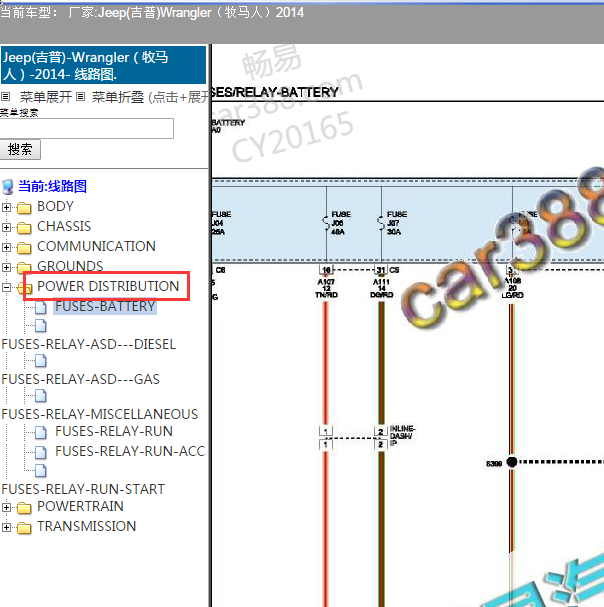
Task: Click the C5 pin 31 connector box
Action: pos(381,270)
